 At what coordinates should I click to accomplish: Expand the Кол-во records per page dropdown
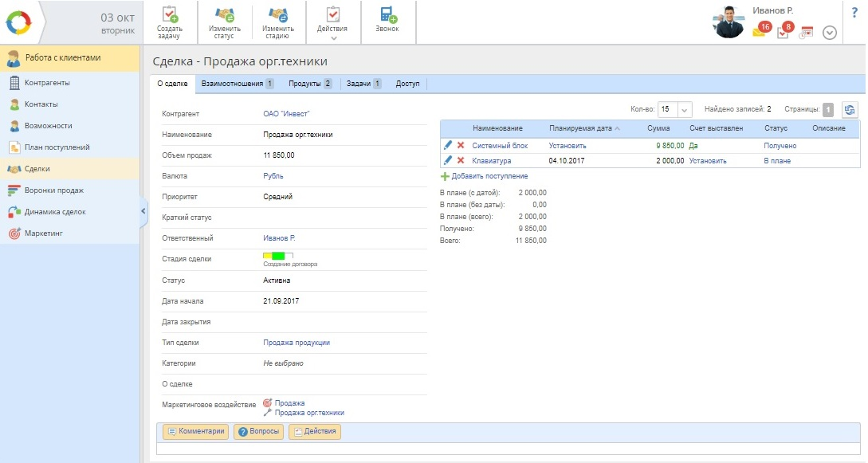pyautogui.click(x=685, y=110)
